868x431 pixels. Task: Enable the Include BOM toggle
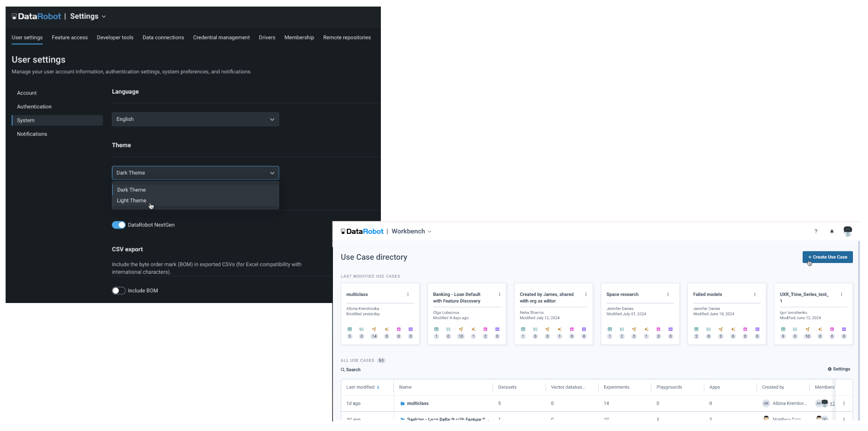(118, 291)
